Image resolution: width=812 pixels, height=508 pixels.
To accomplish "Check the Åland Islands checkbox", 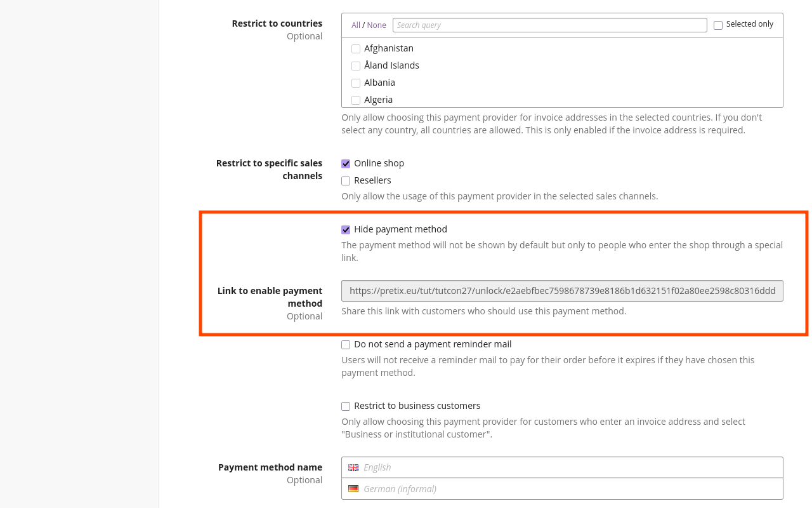I will pos(355,65).
